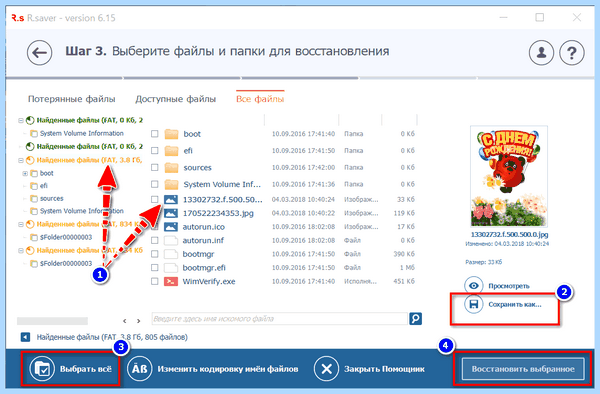Switch to Все файлы tab
This screenshot has width=600, height=394.
tap(260, 99)
